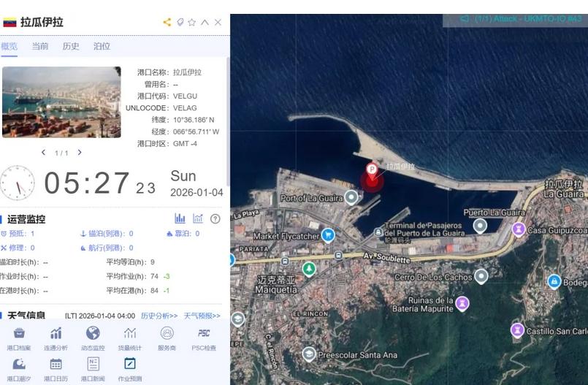Click the help question mark icon in 运营监控
The height and width of the screenshot is (385, 588).
tap(215, 218)
